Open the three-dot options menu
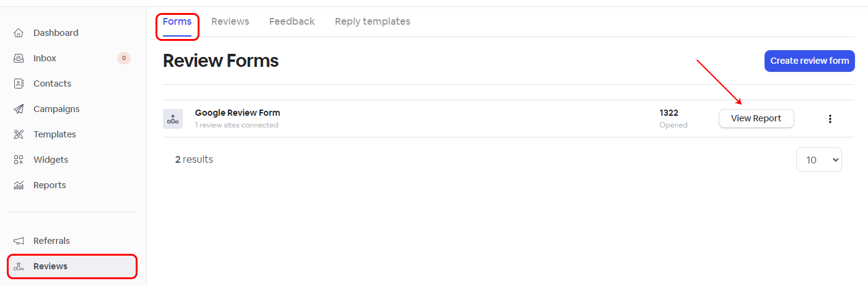868x286 pixels. pyautogui.click(x=830, y=119)
